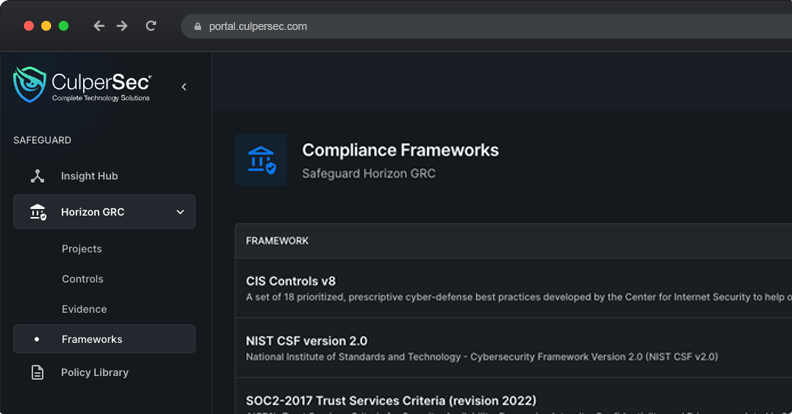The width and height of the screenshot is (792, 414).
Task: Click the browser back arrow
Action: click(98, 26)
